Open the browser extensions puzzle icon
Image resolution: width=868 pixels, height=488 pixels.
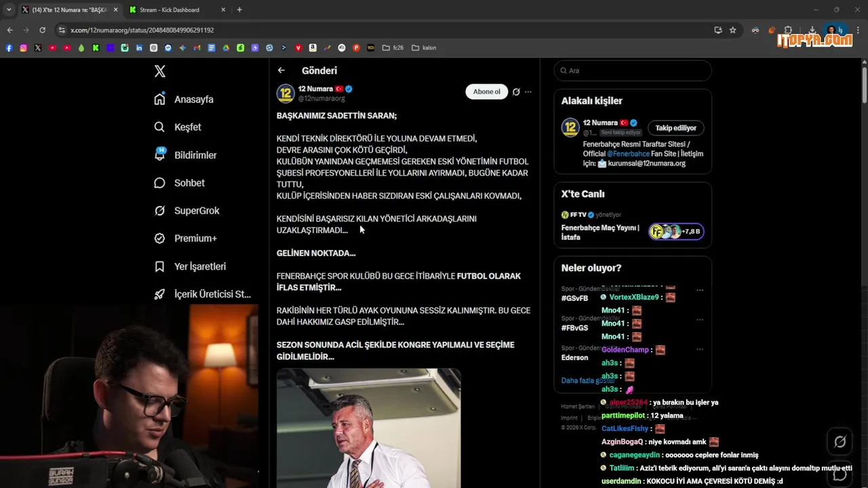[788, 30]
